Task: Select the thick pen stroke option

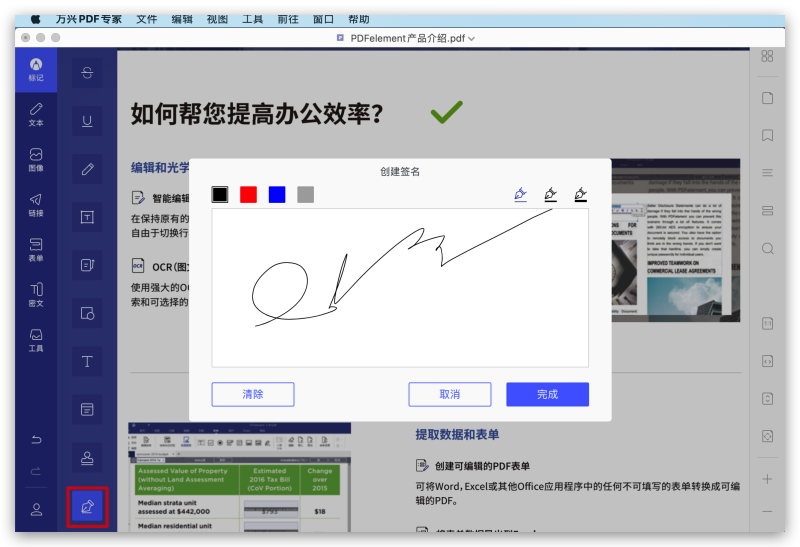Action: 580,194
